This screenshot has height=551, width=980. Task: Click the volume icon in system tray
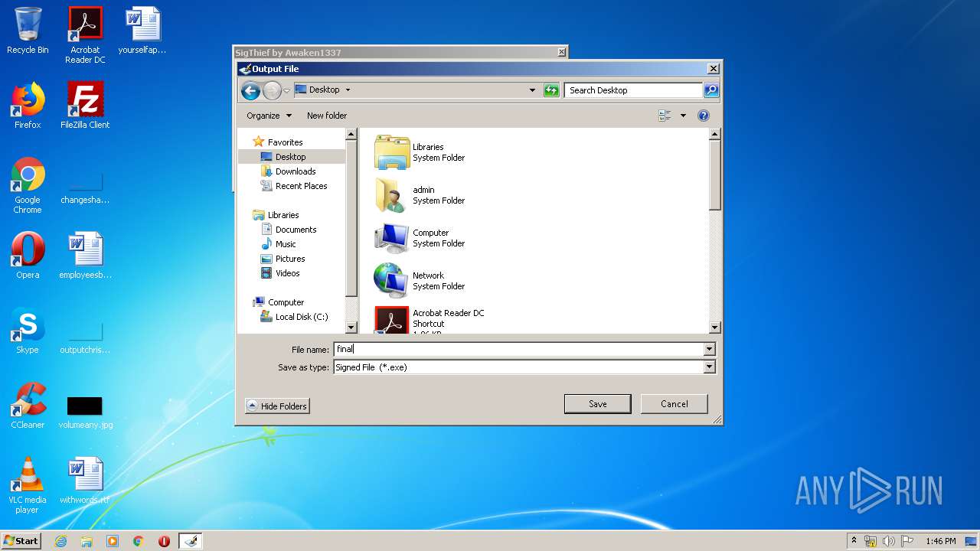coord(888,541)
